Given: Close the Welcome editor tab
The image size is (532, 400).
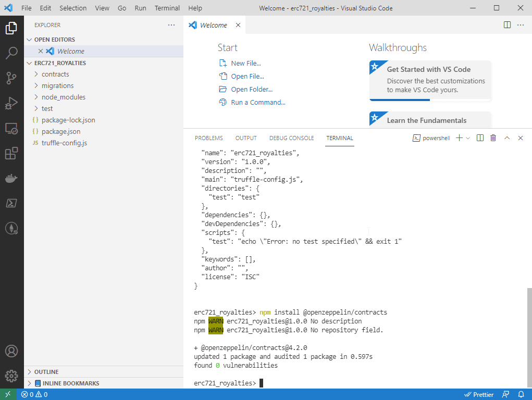Looking at the screenshot, I should tap(238, 25).
